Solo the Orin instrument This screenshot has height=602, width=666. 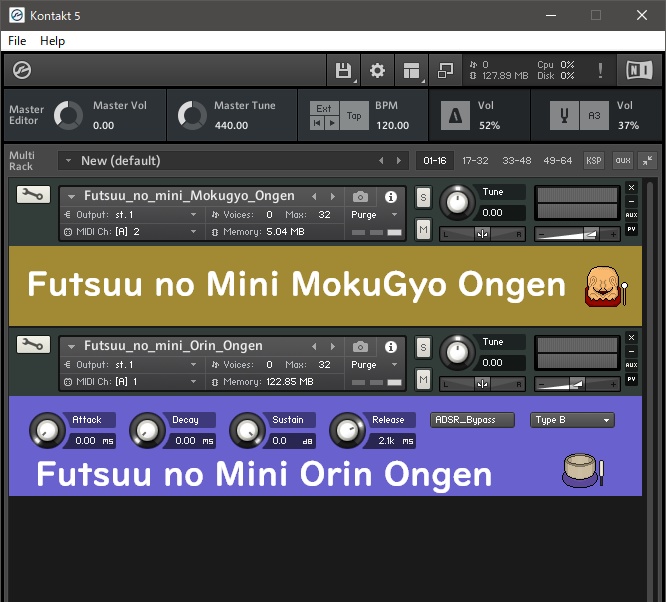click(x=423, y=348)
